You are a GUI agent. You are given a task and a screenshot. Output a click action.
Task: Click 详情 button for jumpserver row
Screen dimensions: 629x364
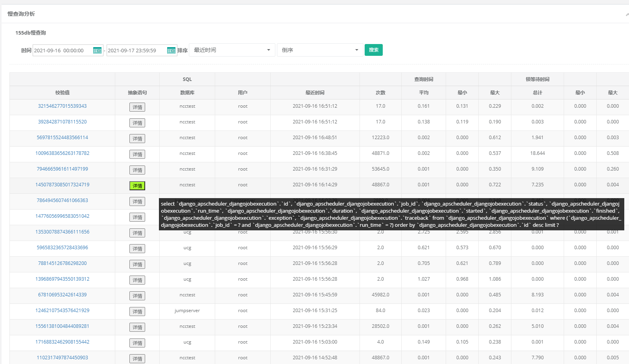137,312
